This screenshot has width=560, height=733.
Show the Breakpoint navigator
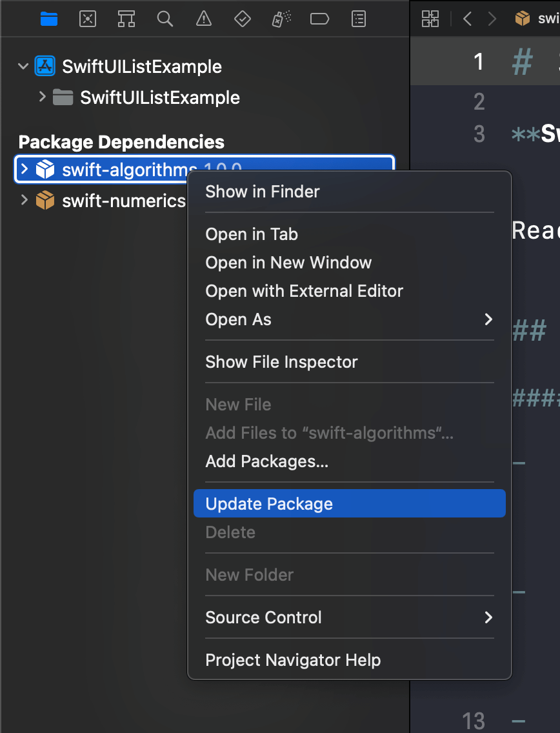[319, 19]
